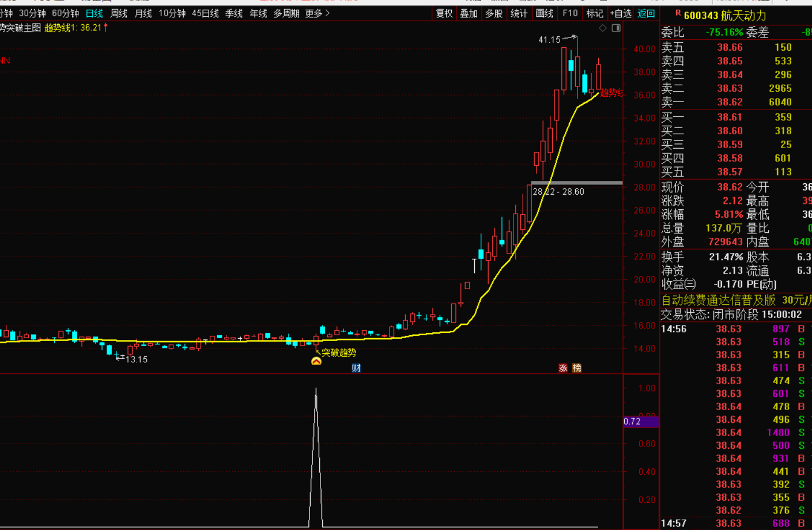Viewport: 812px width, 530px height.
Task: Toggle the side panel layout icon
Action: pyautogui.click(x=616, y=28)
